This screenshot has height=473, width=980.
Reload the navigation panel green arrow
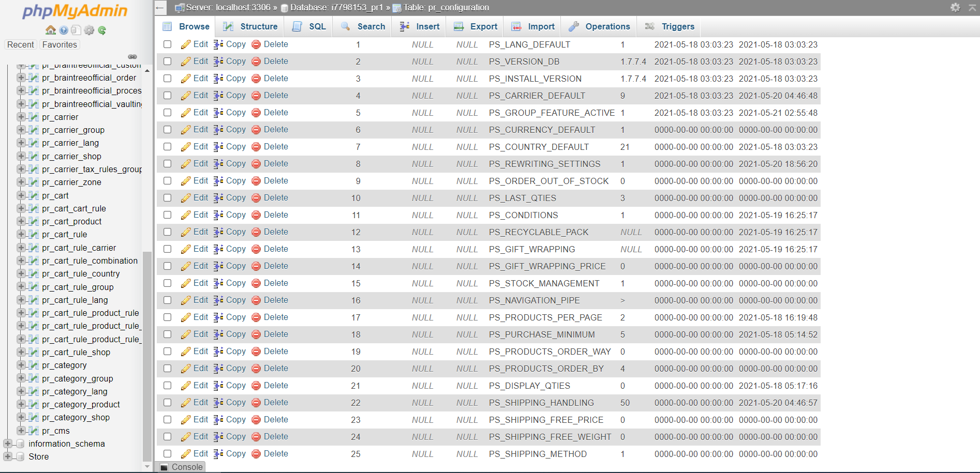pos(102,30)
